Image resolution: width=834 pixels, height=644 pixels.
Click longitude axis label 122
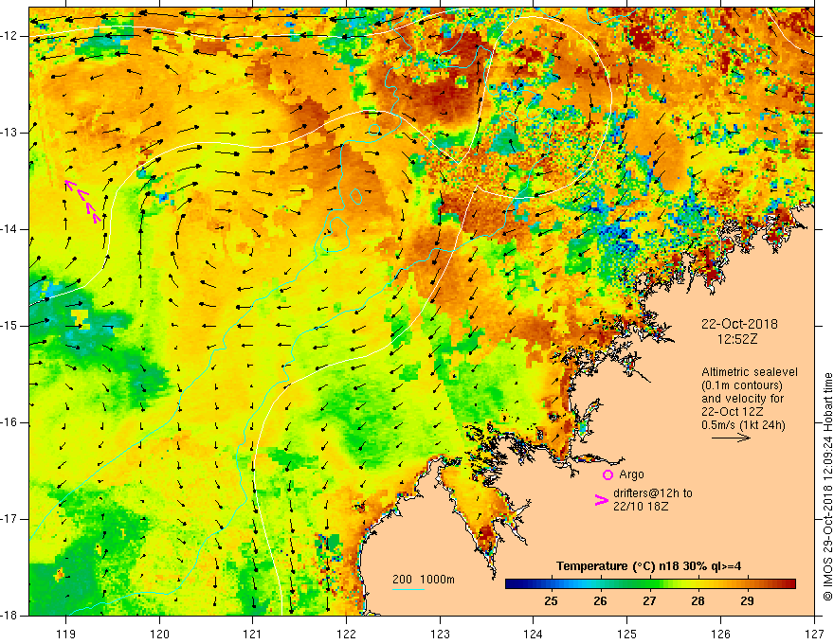tap(346, 634)
